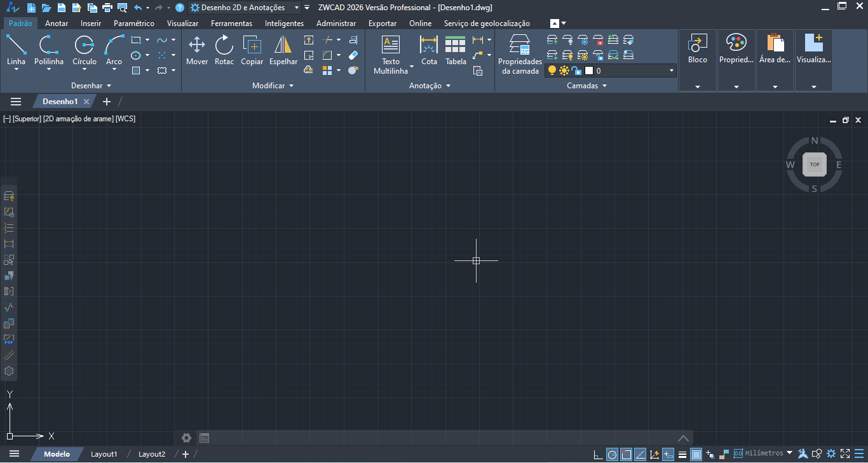Image resolution: width=868 pixels, height=463 pixels.
Task: Click the Cota dimension tool
Action: click(429, 46)
